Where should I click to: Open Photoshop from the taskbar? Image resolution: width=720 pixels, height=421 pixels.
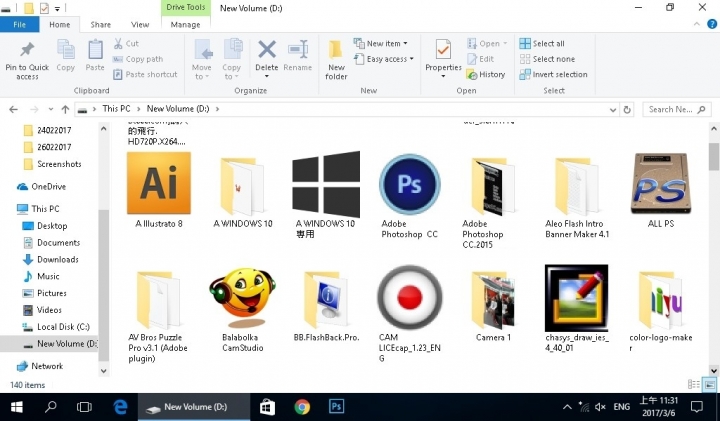[x=337, y=407]
